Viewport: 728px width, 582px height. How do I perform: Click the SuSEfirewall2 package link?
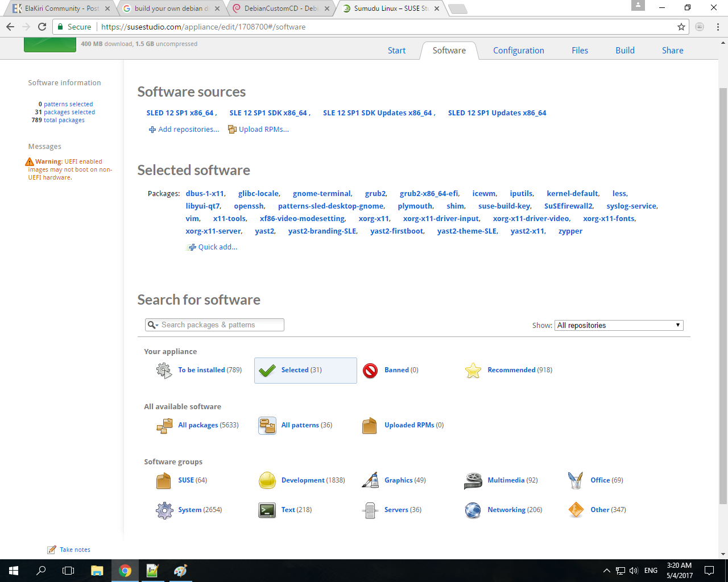(x=568, y=206)
